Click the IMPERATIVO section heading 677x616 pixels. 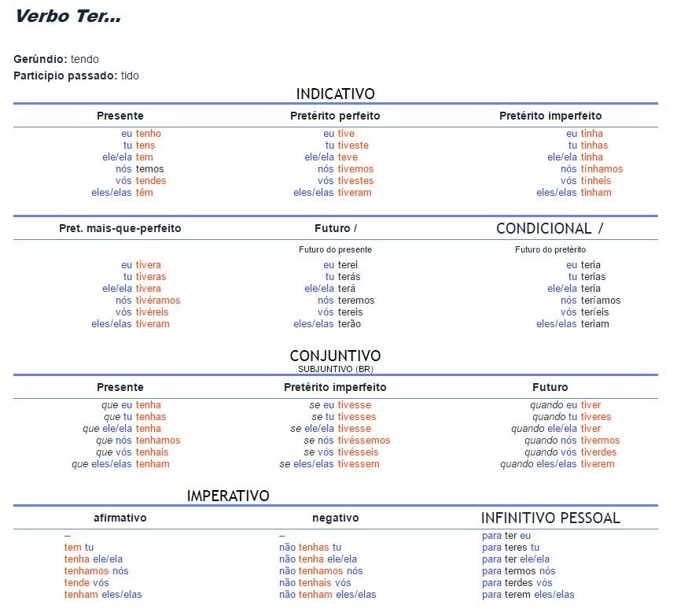[x=228, y=496]
